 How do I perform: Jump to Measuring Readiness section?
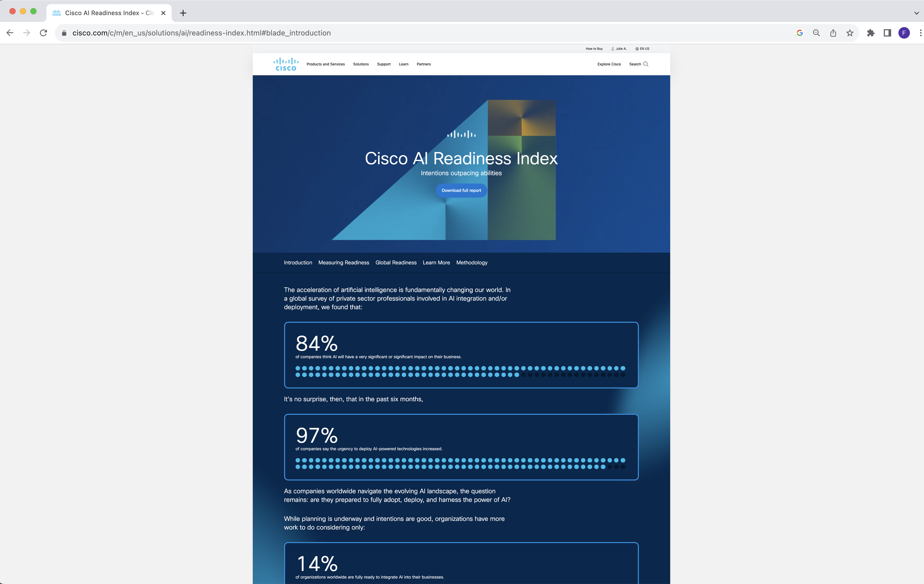(x=344, y=263)
